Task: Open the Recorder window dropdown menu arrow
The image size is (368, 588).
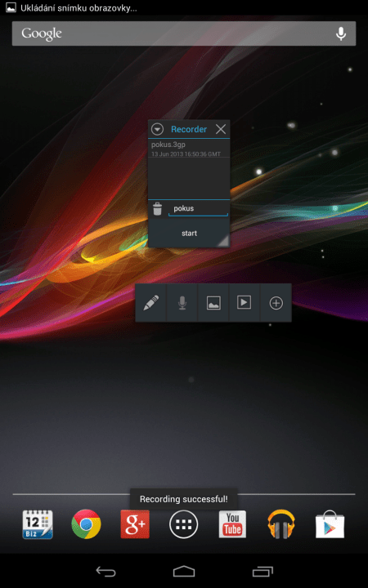Action: tap(157, 129)
